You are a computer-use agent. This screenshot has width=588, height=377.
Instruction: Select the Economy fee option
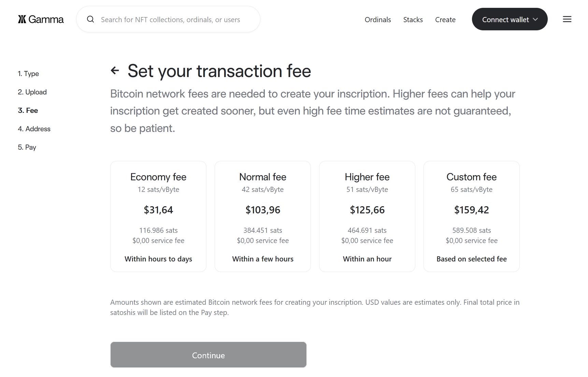point(158,216)
